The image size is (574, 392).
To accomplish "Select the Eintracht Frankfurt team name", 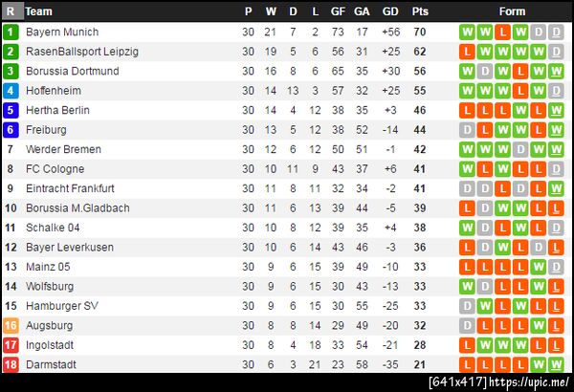I will [70, 188].
